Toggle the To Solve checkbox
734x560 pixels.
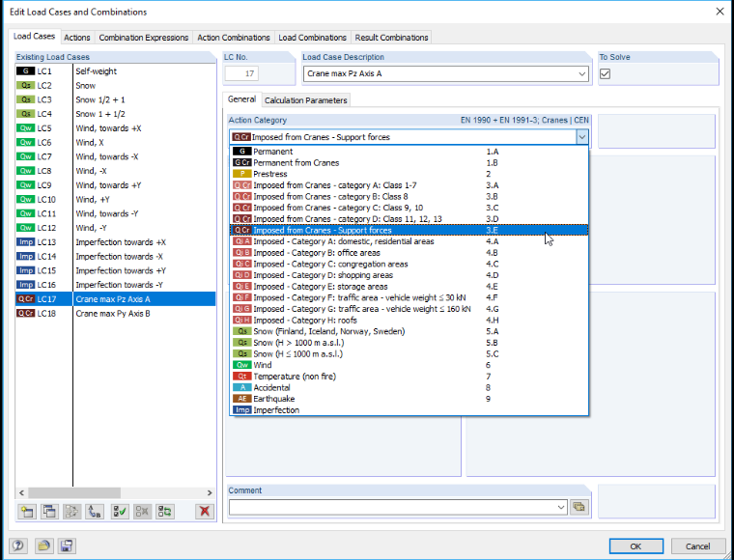coord(605,74)
